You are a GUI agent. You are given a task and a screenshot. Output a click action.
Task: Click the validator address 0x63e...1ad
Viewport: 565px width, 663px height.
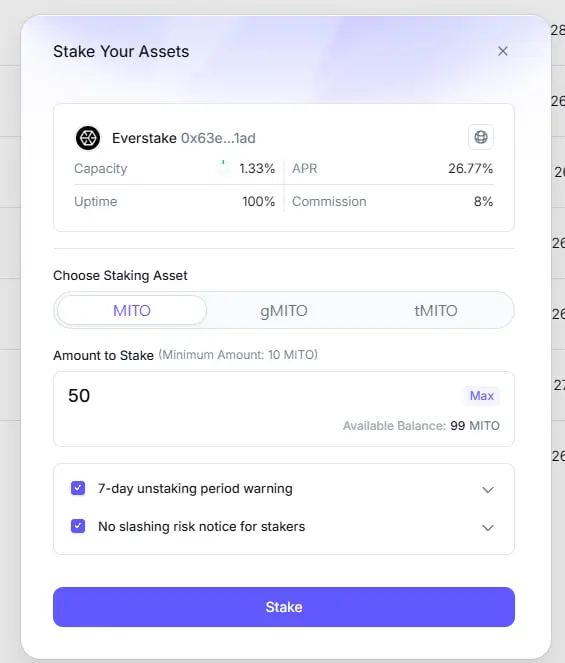click(218, 138)
